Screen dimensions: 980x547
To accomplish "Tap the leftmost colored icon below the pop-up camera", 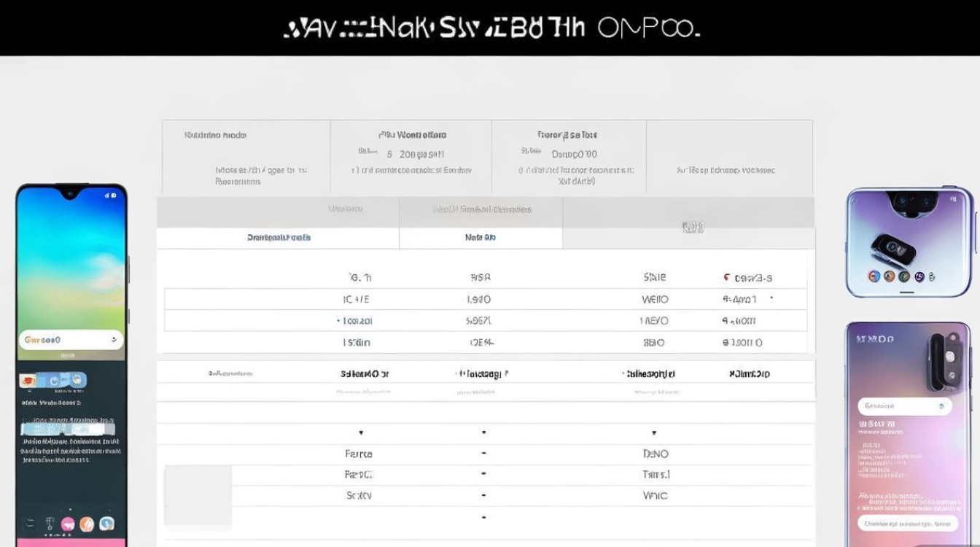I will (874, 276).
